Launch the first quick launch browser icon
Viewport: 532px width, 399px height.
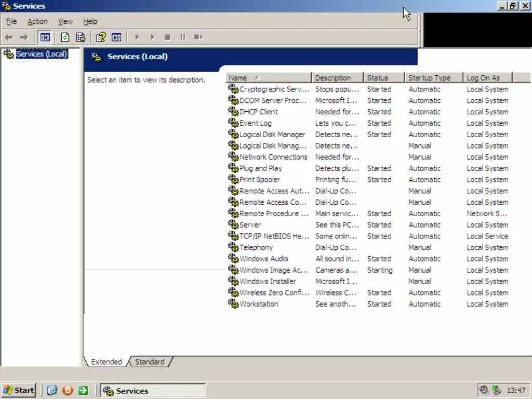click(52, 391)
